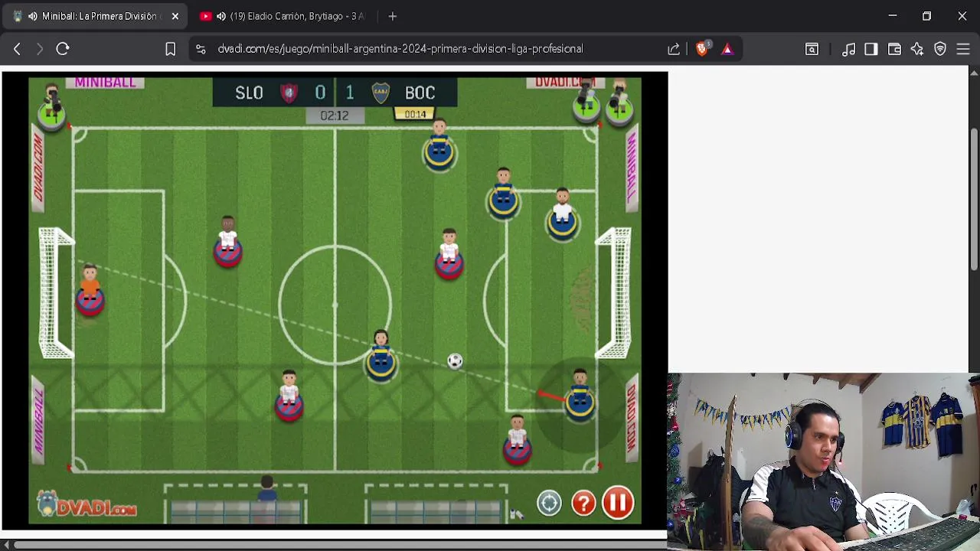The image size is (980, 551).
Task: Click the DVADI.com logo at bottom left of the game
Action: [x=87, y=505]
